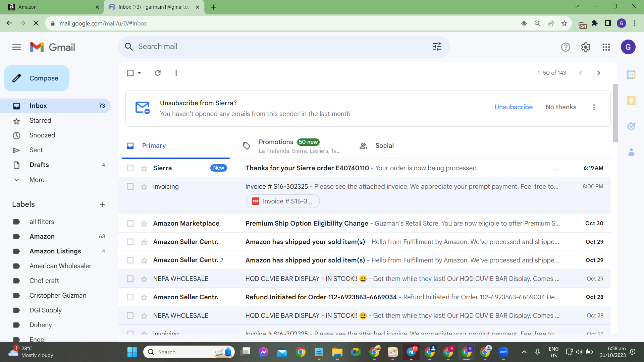
Task: Open the Gmail main menu hamburger
Action: coord(16,47)
